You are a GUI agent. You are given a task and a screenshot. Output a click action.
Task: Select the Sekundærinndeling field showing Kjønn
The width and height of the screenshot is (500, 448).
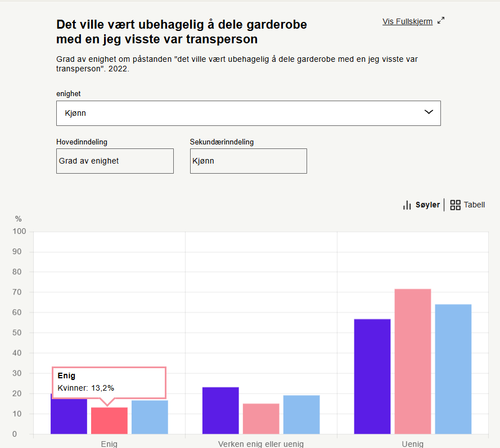pos(248,161)
